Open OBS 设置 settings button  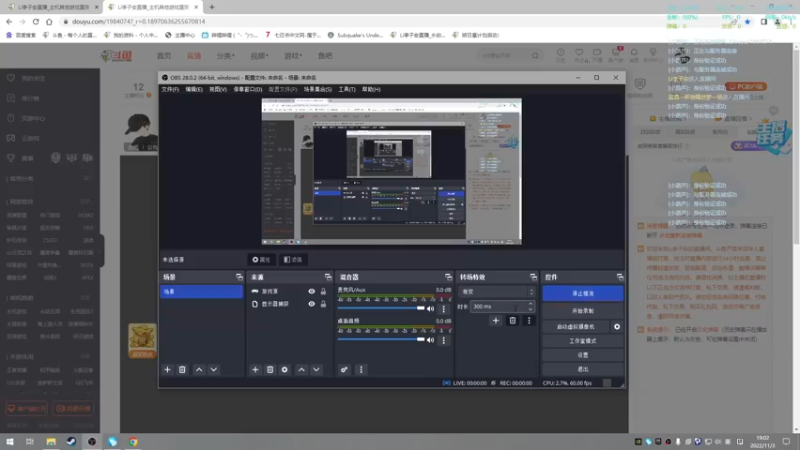coord(583,355)
